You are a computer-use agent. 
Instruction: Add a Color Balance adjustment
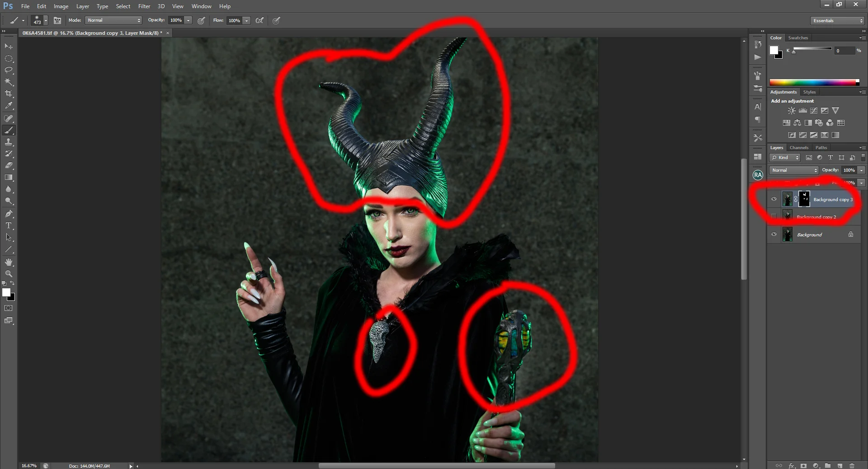797,123
